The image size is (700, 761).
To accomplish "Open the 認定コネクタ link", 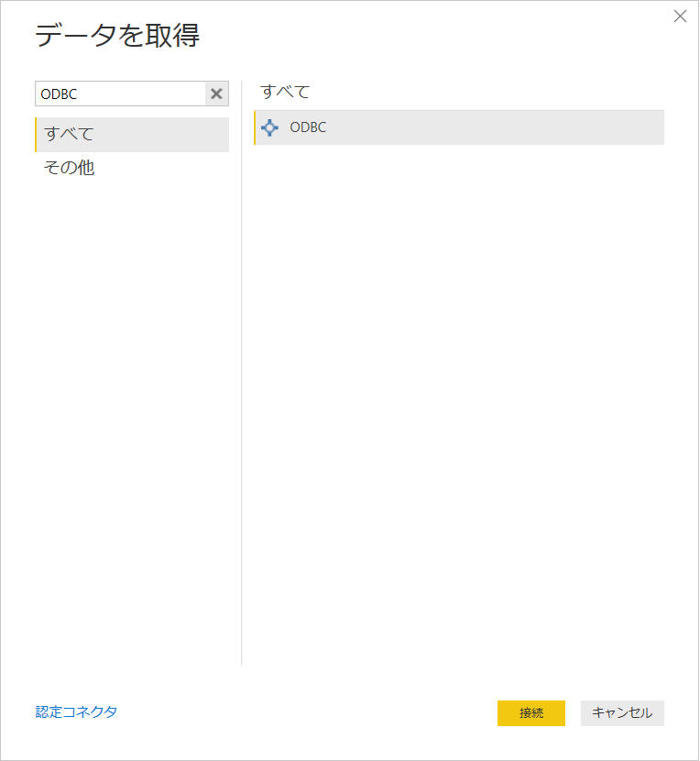I will pos(76,711).
